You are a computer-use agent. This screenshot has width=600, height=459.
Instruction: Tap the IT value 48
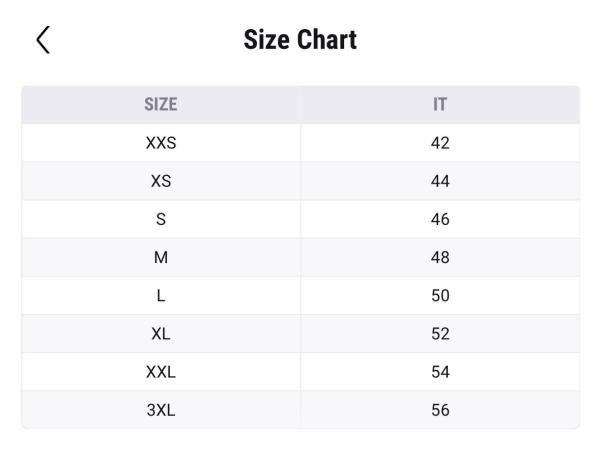440,257
